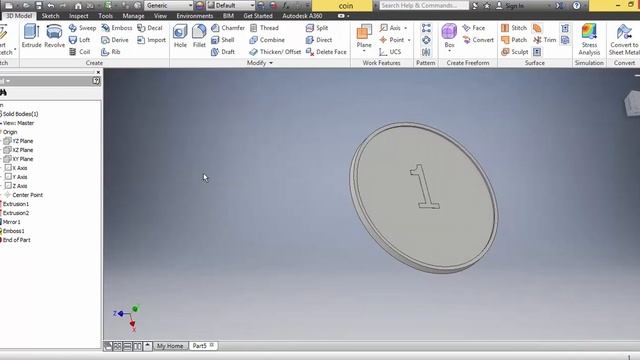The width and height of the screenshot is (640, 360).
Task: Choose the Emboss tool
Action: [x=117, y=28]
